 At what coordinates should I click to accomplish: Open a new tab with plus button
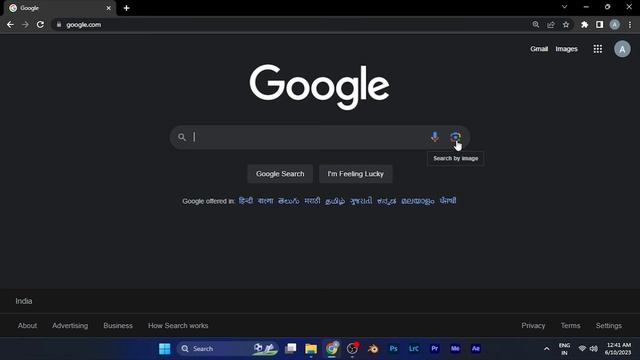[x=127, y=8]
